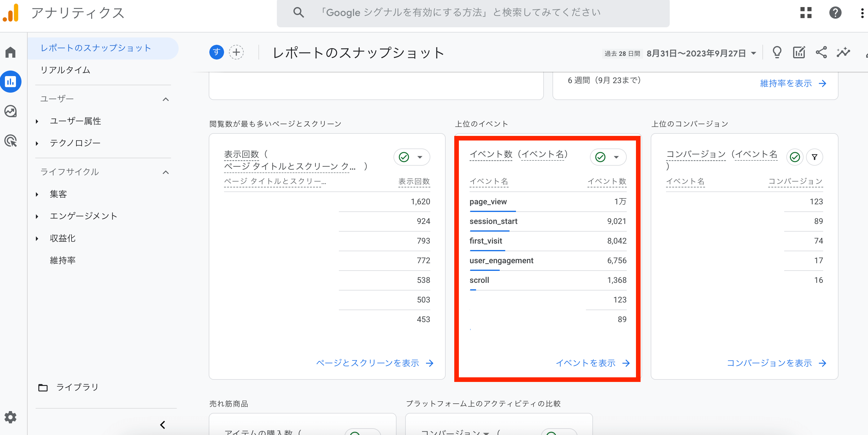Click コンバージョンを表示 link

[776, 363]
